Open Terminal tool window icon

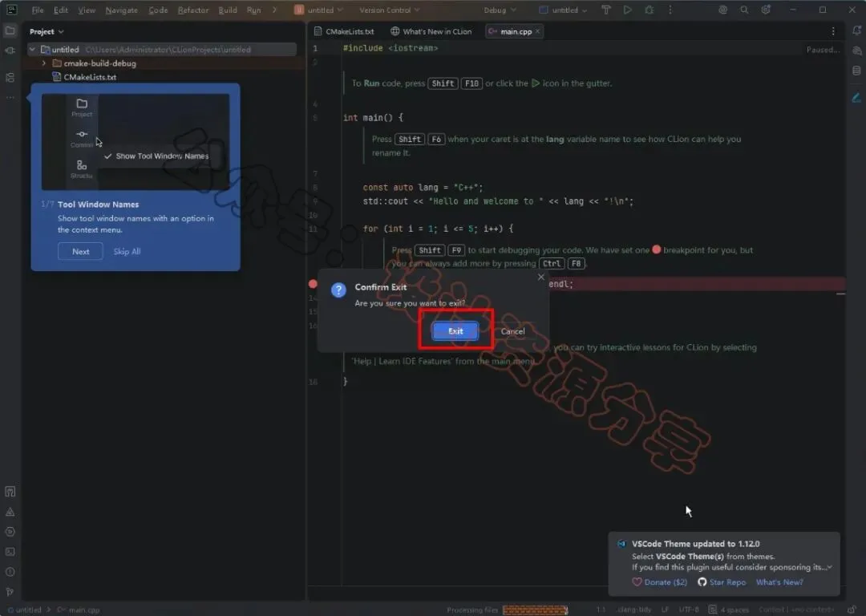(x=10, y=552)
